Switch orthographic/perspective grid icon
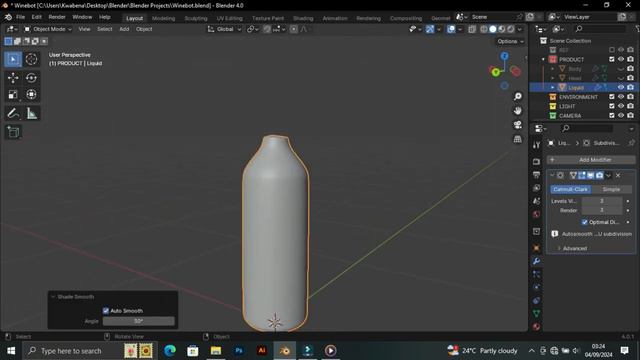The width and height of the screenshot is (640, 360). click(x=518, y=139)
